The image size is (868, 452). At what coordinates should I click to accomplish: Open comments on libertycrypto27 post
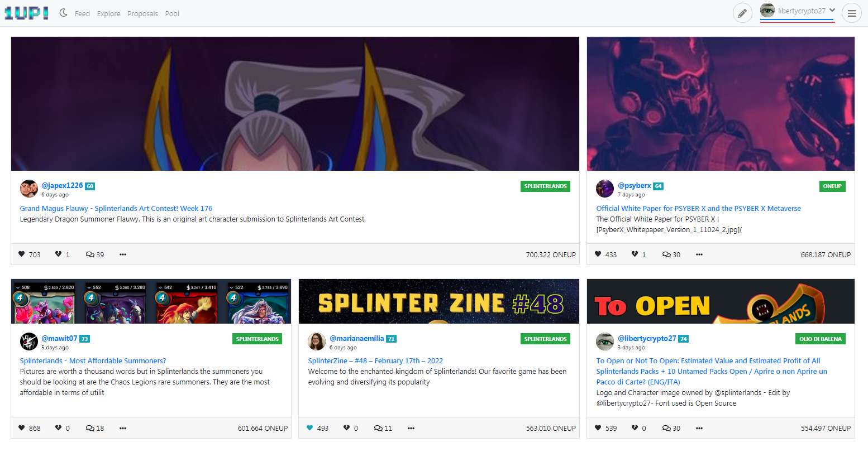tap(671, 428)
